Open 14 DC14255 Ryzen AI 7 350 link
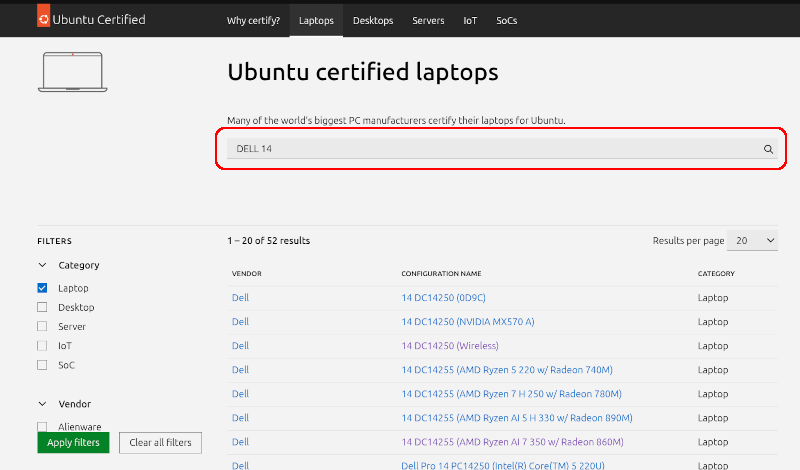This screenshot has width=800, height=470. 512,441
